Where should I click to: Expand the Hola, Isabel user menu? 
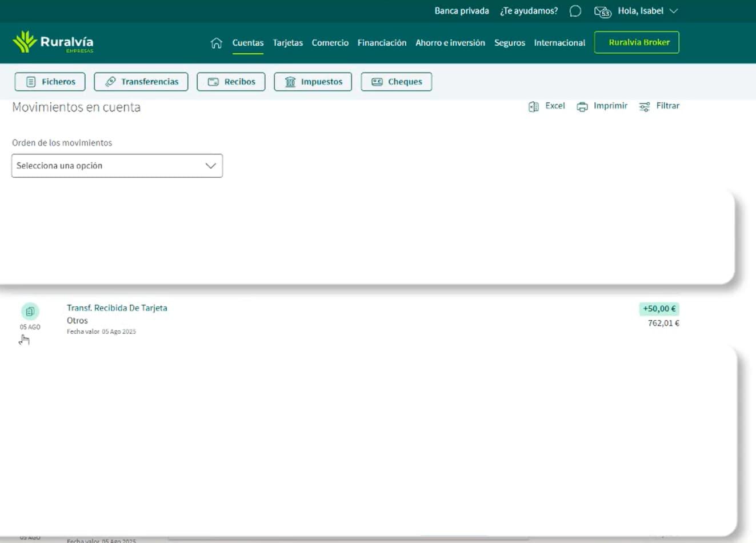pyautogui.click(x=647, y=11)
